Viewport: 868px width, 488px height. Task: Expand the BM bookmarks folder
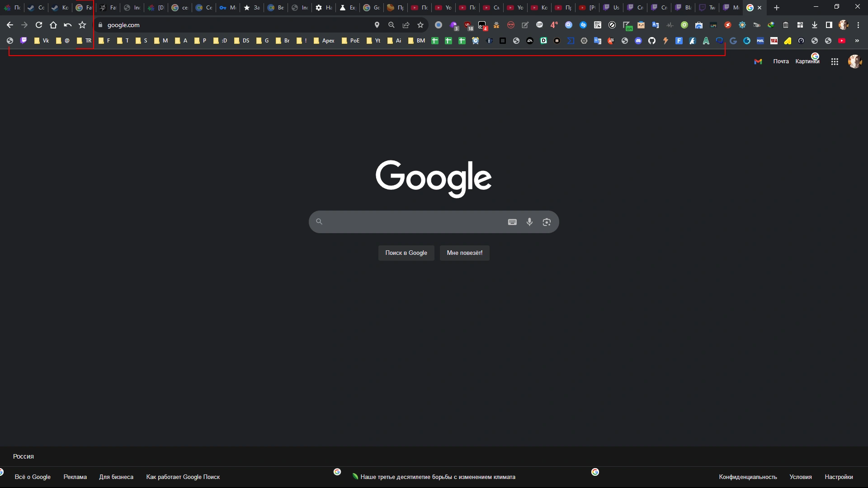pos(416,41)
